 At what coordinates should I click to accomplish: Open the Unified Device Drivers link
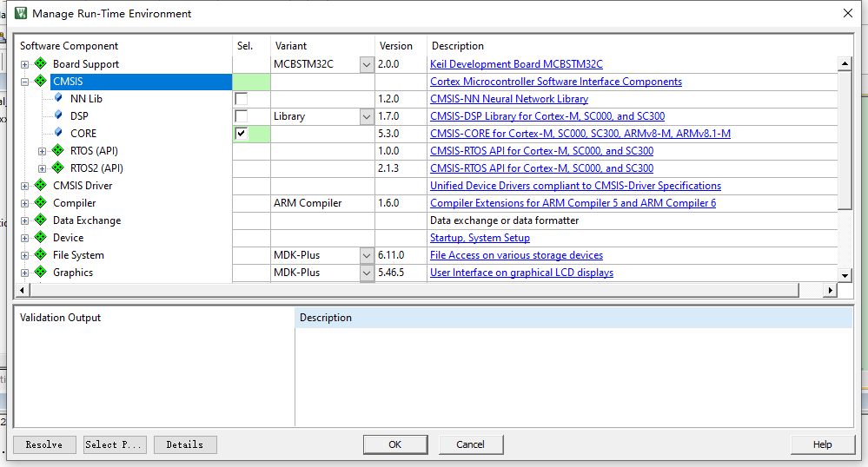pyautogui.click(x=576, y=186)
